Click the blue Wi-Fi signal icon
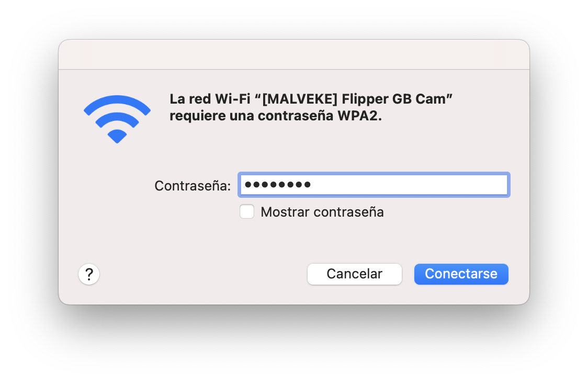 [x=117, y=119]
